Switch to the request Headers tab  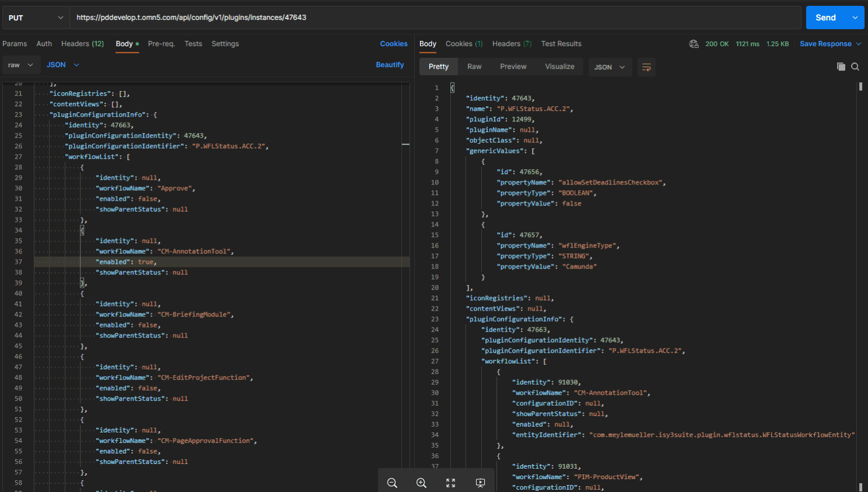coord(82,44)
